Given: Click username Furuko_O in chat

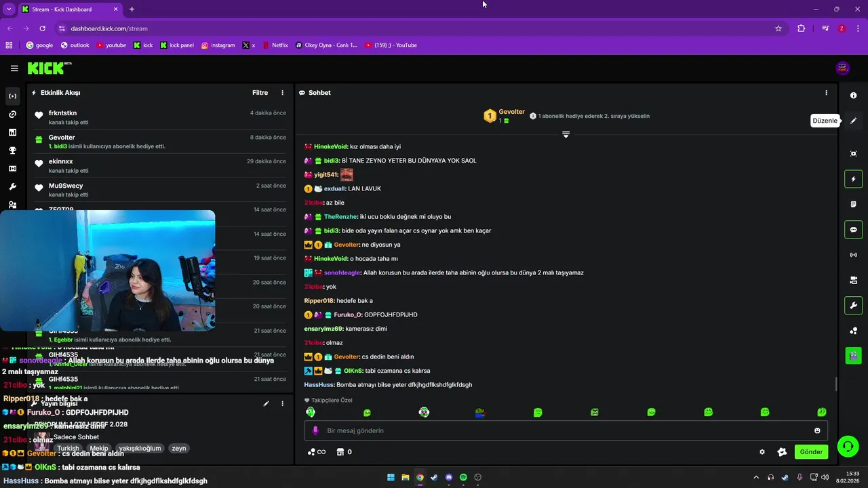Looking at the screenshot, I should (x=347, y=314).
